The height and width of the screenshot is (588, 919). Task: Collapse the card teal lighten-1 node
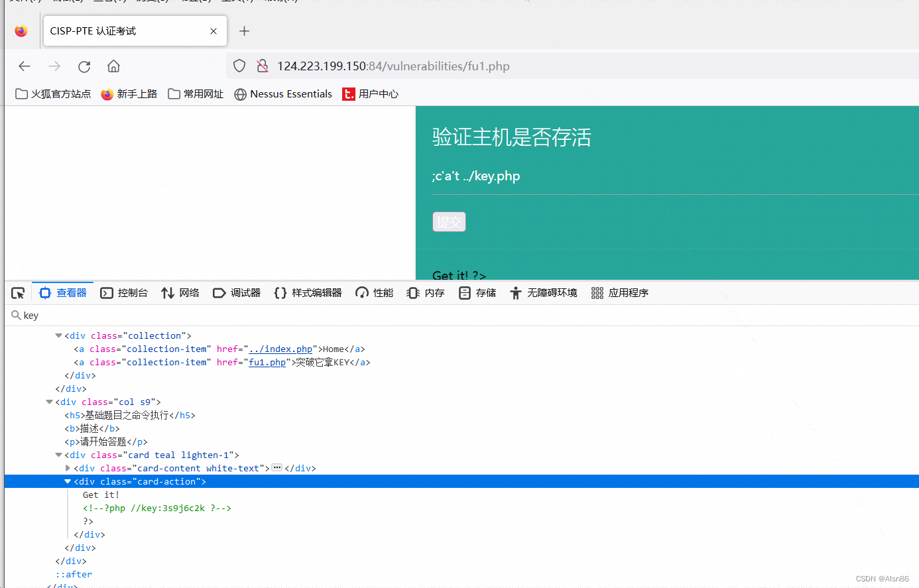click(x=58, y=455)
